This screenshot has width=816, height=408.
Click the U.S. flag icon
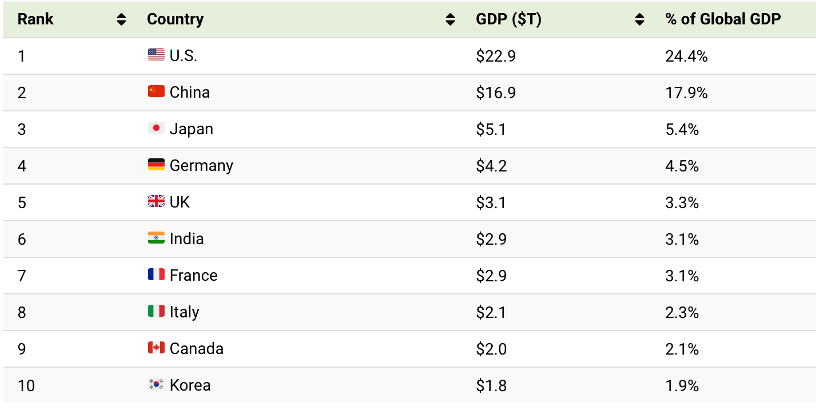(x=156, y=55)
